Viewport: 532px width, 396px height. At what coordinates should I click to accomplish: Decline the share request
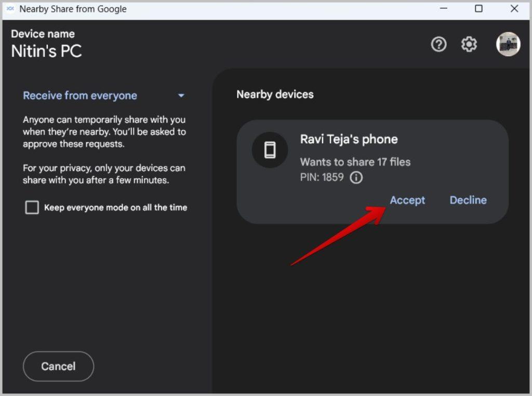pos(468,200)
